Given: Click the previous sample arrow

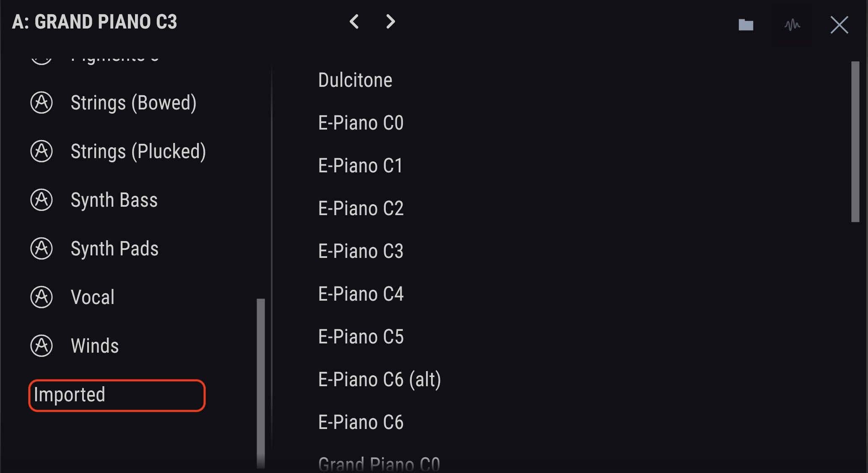Looking at the screenshot, I should 354,22.
